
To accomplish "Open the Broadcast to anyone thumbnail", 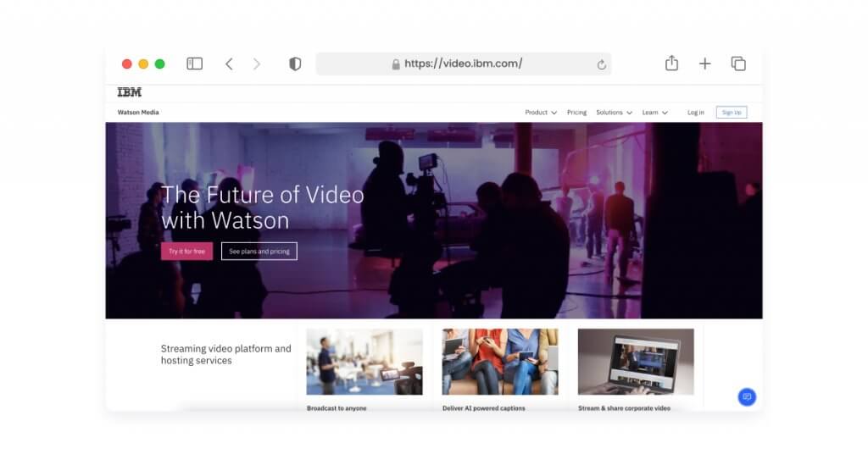I will [x=364, y=362].
